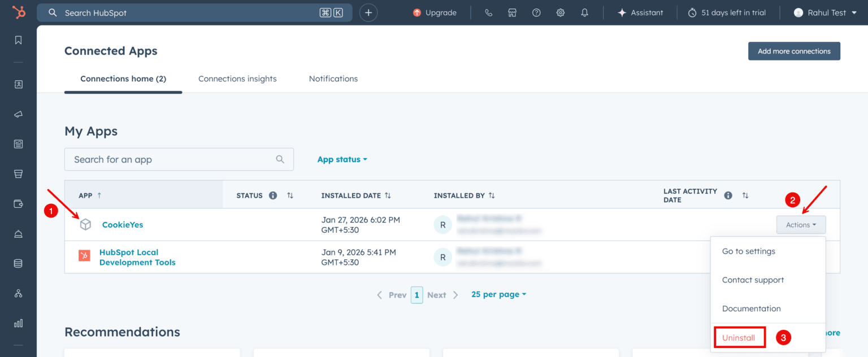Go to Prev page
The image size is (868, 357).
coord(392,295)
